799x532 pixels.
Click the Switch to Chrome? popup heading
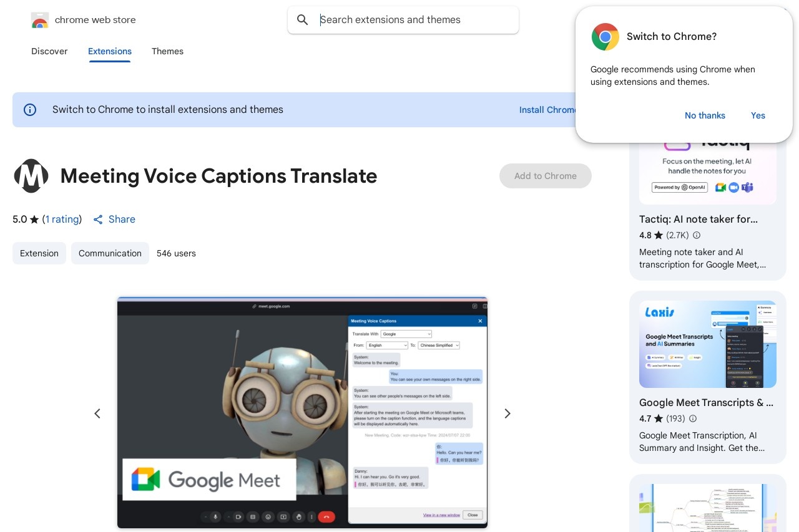(672, 37)
